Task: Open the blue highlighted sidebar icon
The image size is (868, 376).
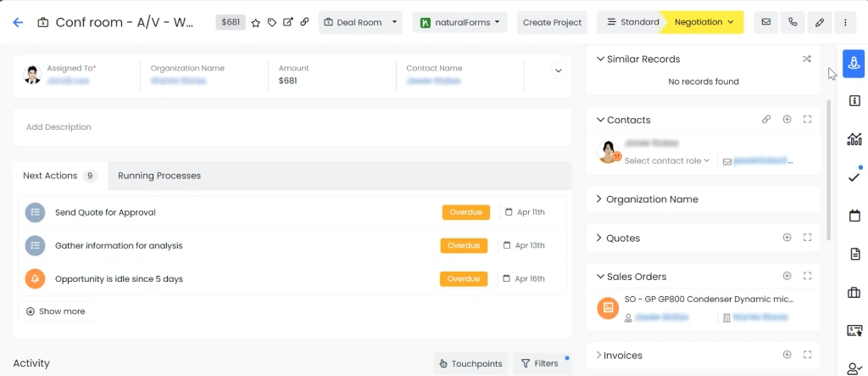Action: (854, 63)
